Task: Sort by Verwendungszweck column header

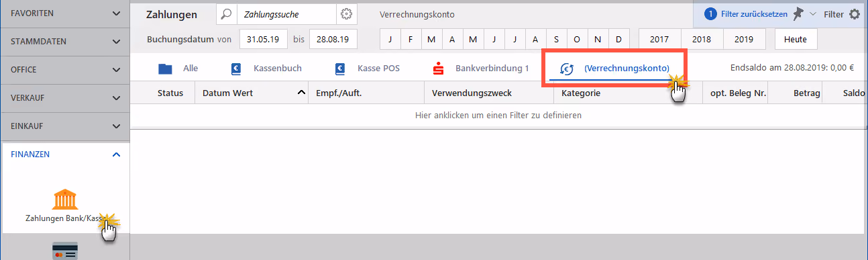Action: coord(489,93)
